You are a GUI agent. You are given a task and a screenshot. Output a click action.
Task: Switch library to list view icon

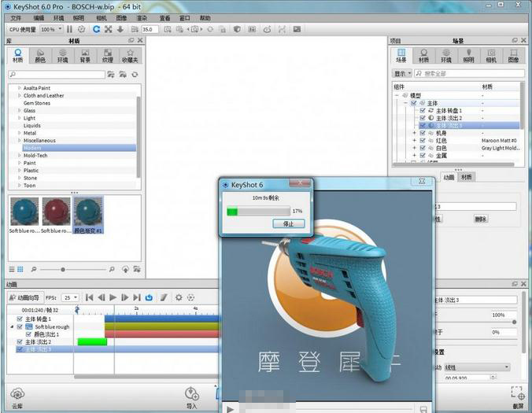point(12,269)
